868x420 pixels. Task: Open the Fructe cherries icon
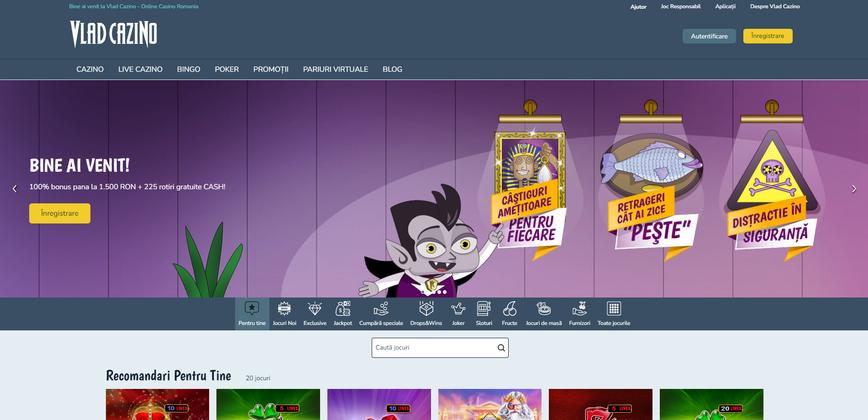click(510, 308)
